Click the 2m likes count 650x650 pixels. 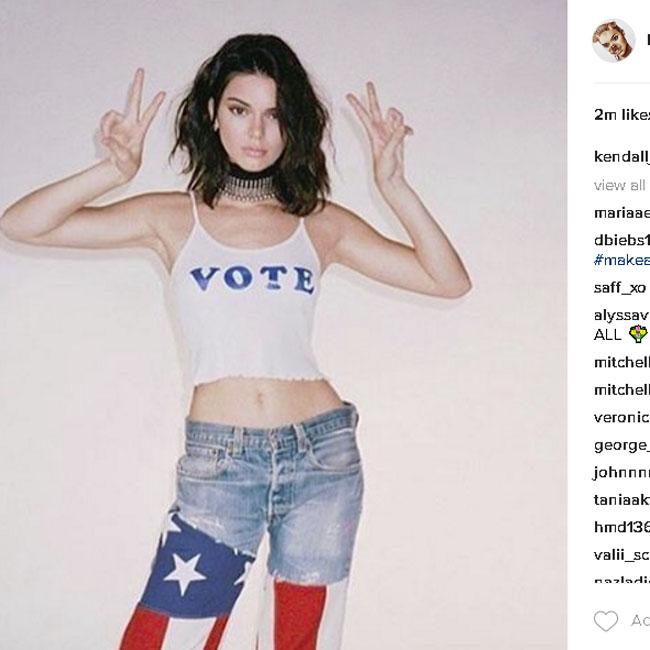tap(622, 114)
